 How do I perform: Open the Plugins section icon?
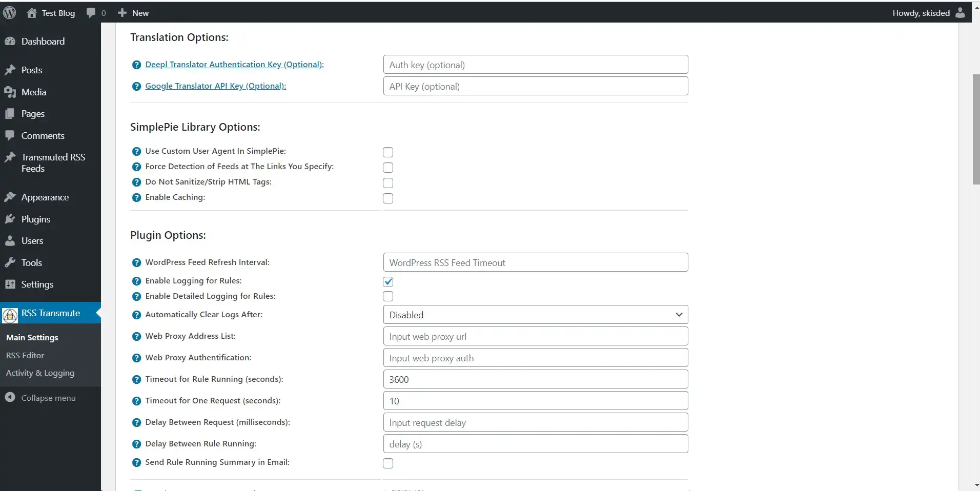coord(11,219)
